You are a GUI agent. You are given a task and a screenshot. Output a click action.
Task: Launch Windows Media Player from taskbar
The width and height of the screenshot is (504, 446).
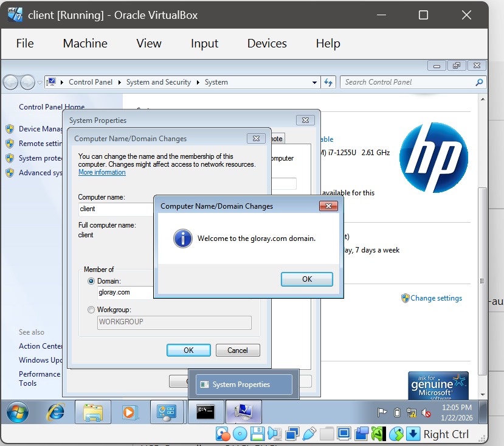(129, 413)
